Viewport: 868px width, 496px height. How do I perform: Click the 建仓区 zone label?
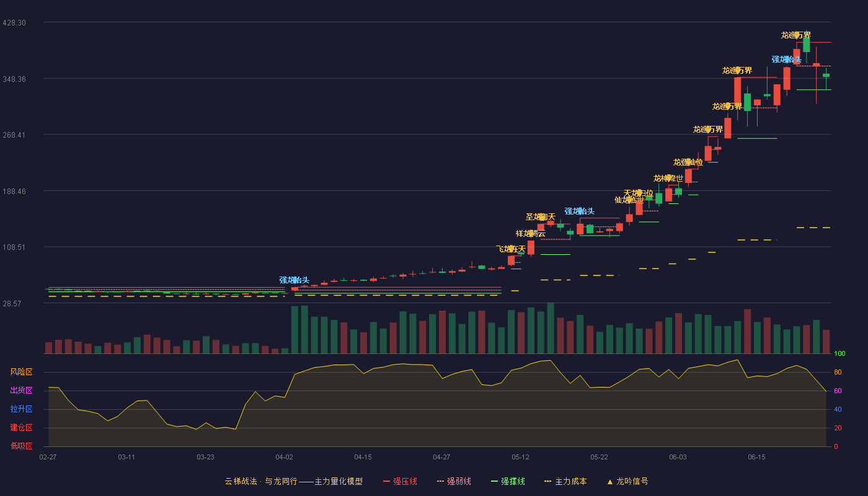tap(22, 428)
